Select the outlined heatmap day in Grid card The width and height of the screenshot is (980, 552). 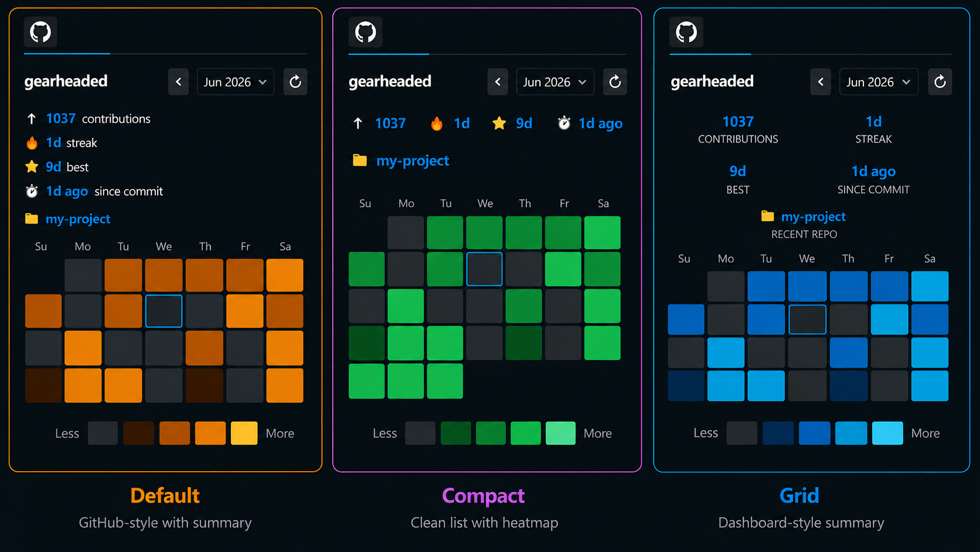tap(807, 319)
